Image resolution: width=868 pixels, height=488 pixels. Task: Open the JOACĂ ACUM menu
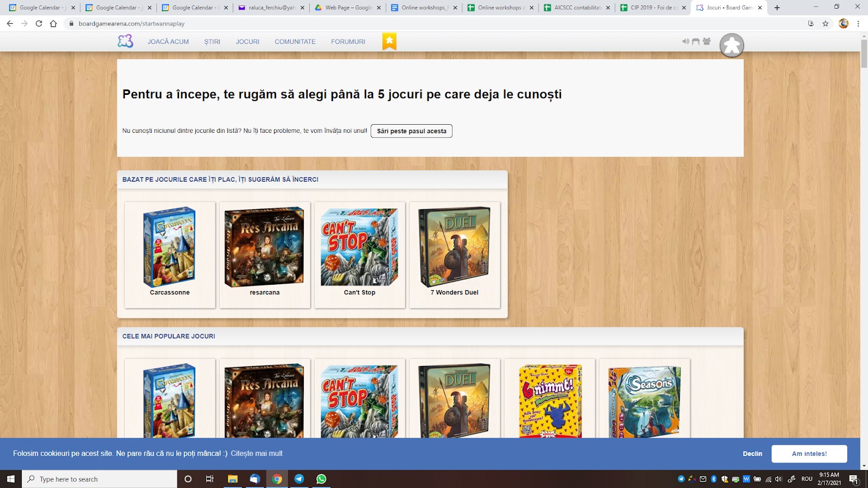[x=168, y=42]
